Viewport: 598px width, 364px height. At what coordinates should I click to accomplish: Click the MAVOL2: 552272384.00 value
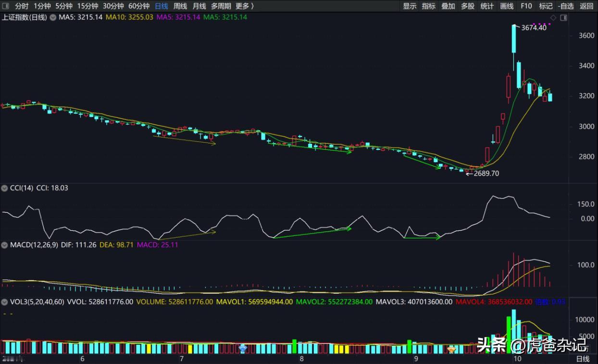334,302
